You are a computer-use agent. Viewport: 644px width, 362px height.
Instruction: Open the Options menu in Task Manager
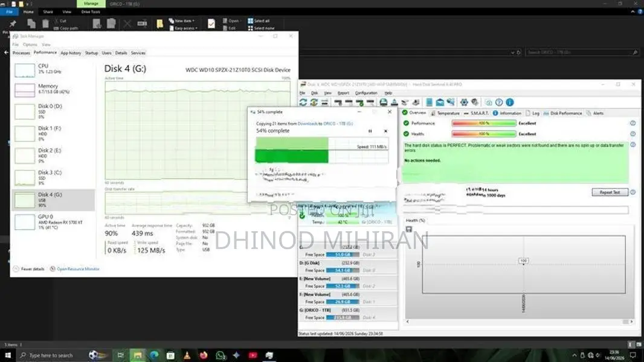click(30, 44)
